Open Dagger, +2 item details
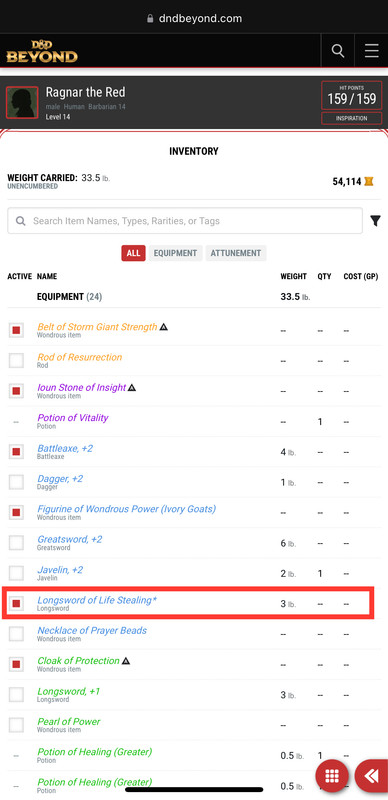Screen dimensions: 388x800 pos(60,479)
